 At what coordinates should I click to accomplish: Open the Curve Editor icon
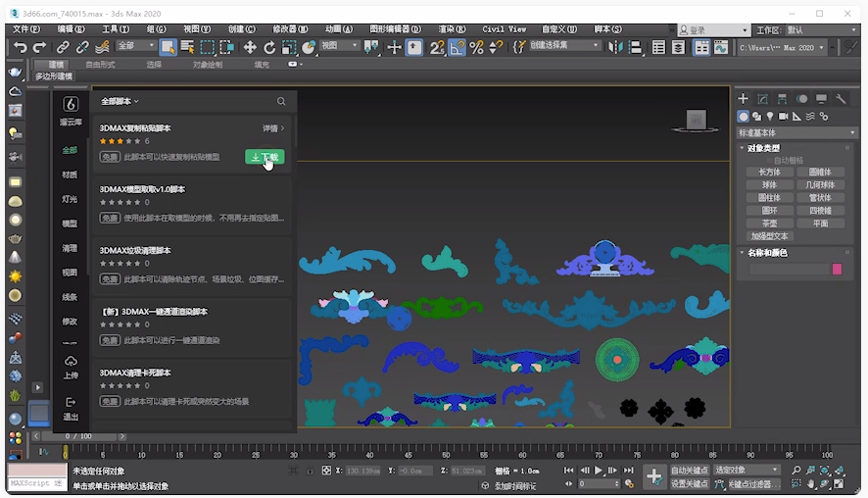click(721, 48)
